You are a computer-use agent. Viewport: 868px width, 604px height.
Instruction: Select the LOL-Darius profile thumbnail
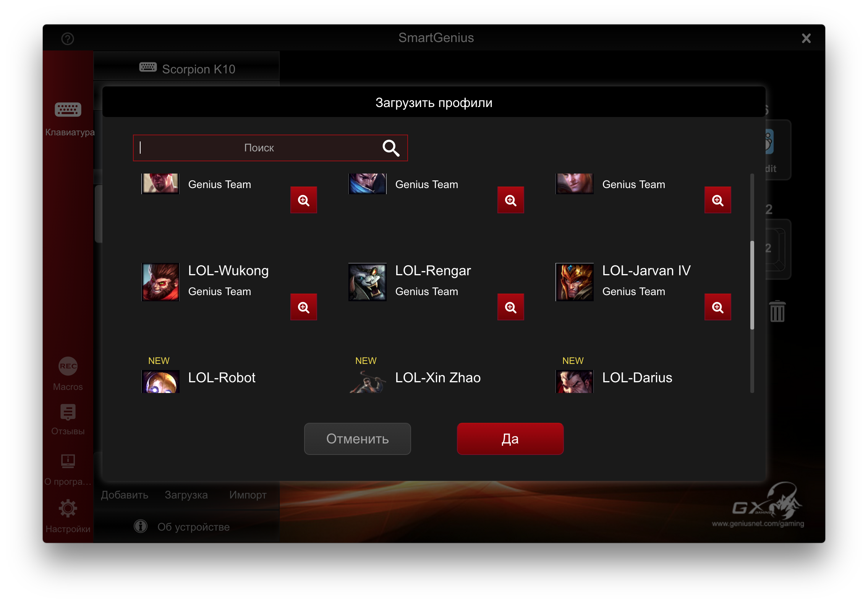pyautogui.click(x=574, y=382)
